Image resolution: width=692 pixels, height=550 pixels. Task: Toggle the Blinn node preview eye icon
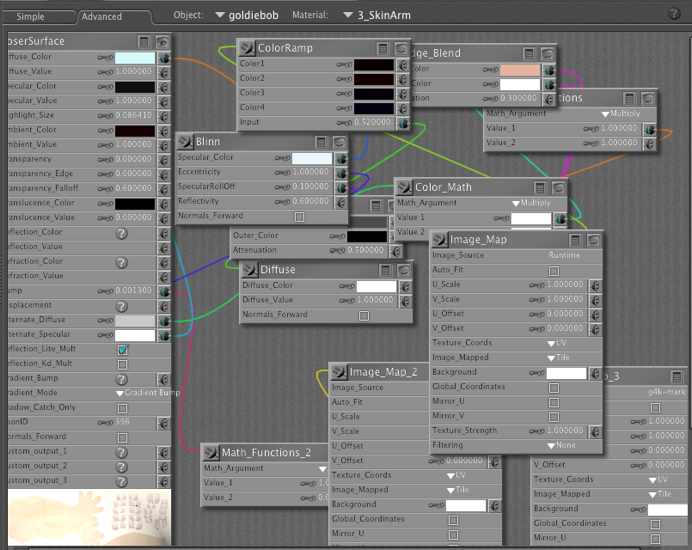pos(339,142)
